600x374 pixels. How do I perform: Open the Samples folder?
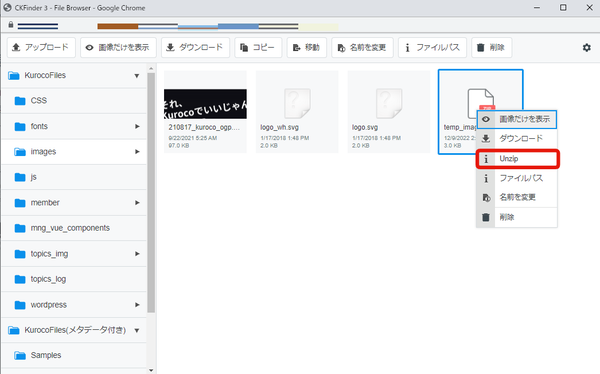point(74,355)
